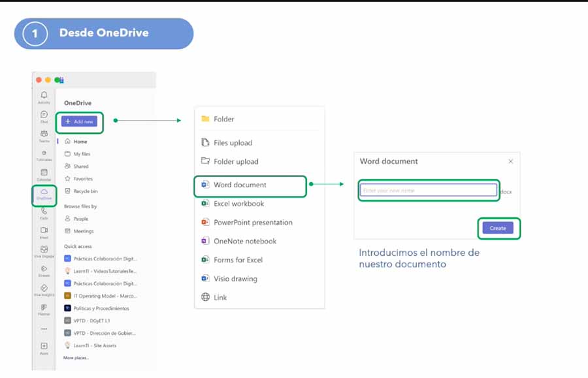Viewport: 588px width, 378px height.
Task: Show more apps via the ellipsis icon
Action: coord(44,329)
